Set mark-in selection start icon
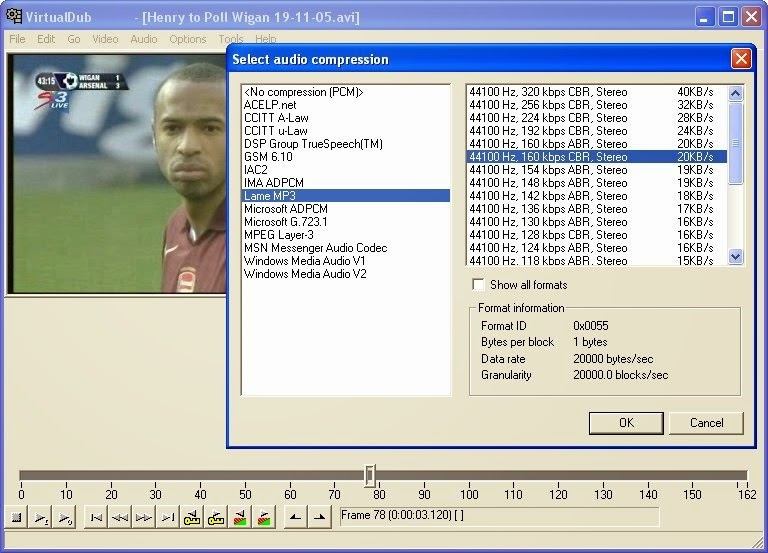Viewport: 768px width, 553px height. click(x=295, y=517)
